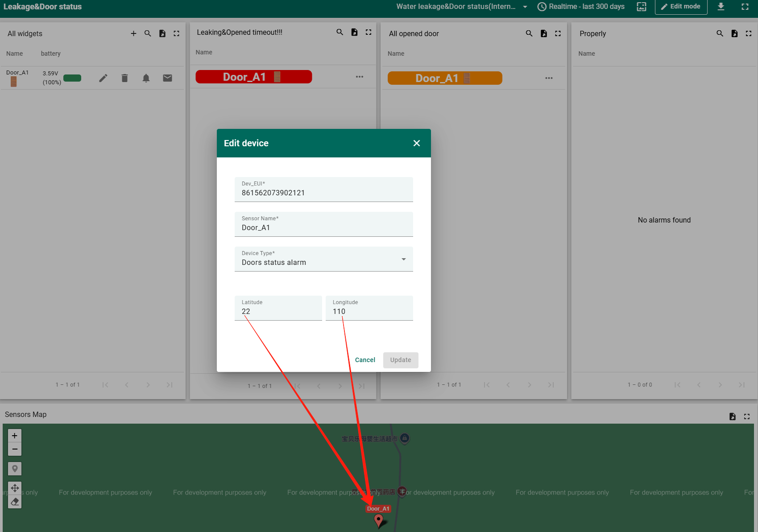Zoom in on the Sensors Map
The height and width of the screenshot is (532, 758).
coord(15,436)
